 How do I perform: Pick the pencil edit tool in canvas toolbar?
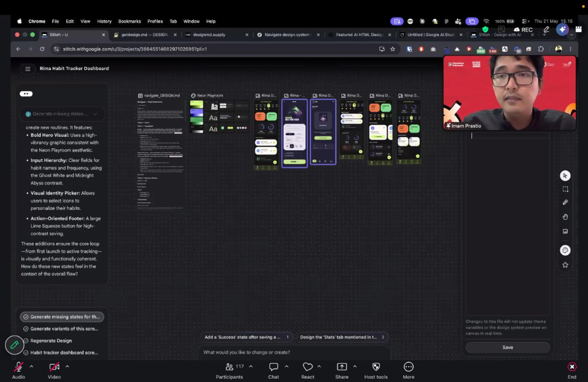click(x=565, y=202)
